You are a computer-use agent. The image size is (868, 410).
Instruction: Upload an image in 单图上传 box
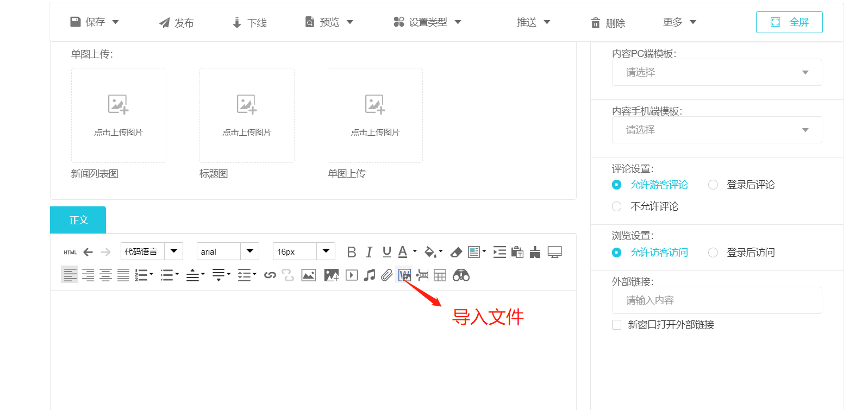click(x=375, y=115)
